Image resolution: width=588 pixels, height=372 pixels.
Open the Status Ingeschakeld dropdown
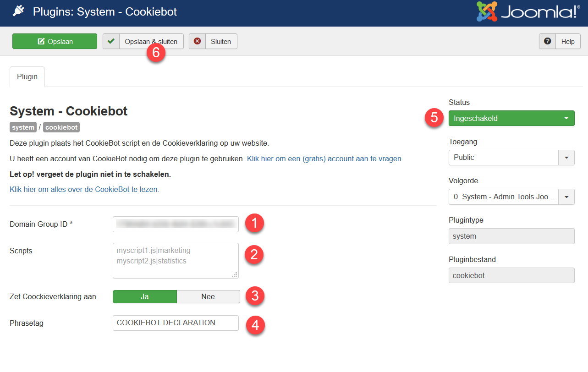pos(511,118)
